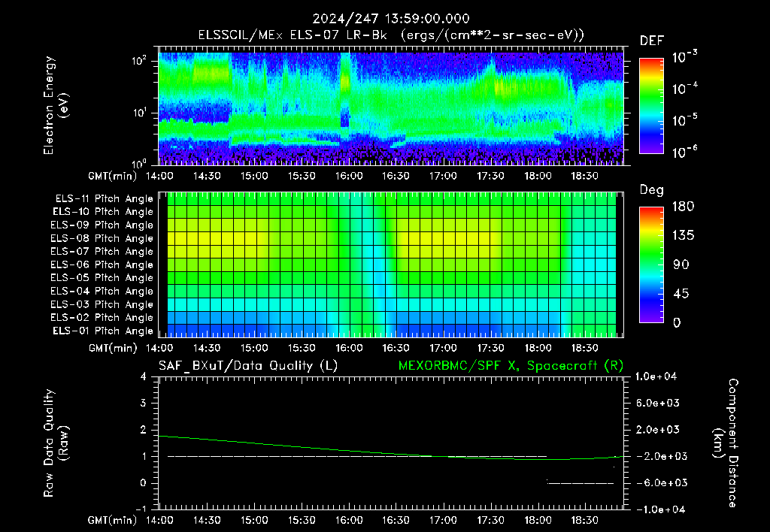Viewport: 770px width, 532px height.
Task: Select the ELS-05 Pitch Angle row label
Action: (102, 278)
